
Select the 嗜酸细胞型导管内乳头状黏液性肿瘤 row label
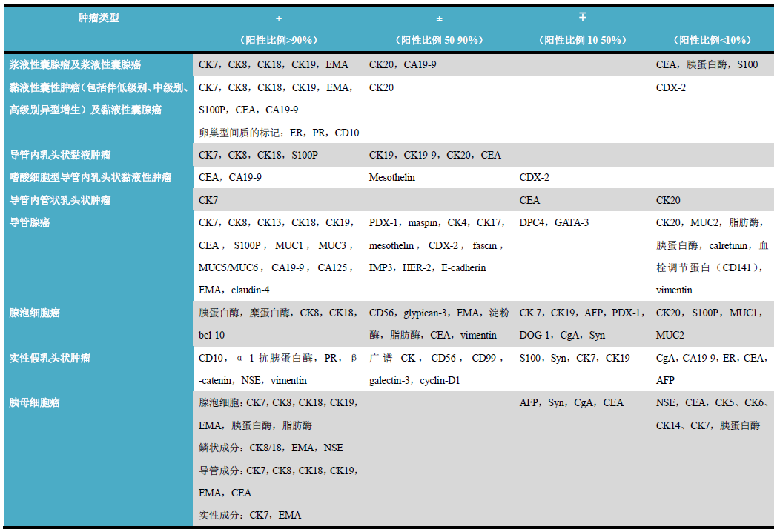(x=90, y=177)
